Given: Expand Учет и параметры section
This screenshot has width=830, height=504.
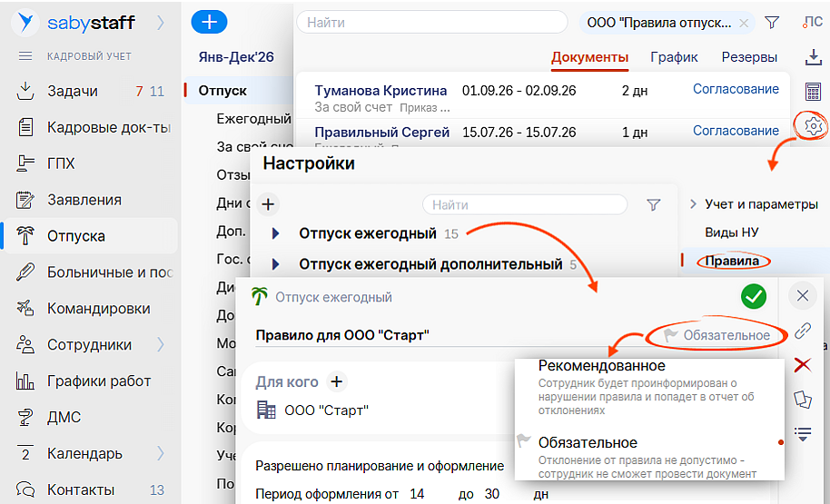Looking at the screenshot, I should pyautogui.click(x=693, y=204).
